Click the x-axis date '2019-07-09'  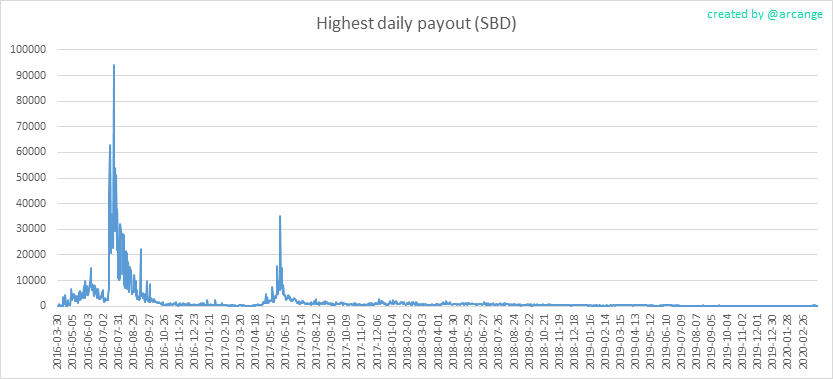682,341
